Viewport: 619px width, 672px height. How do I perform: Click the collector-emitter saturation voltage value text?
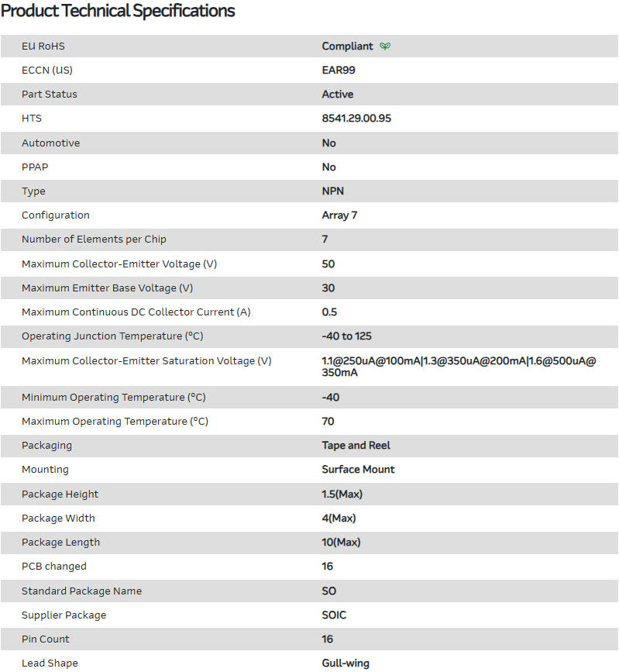click(459, 367)
